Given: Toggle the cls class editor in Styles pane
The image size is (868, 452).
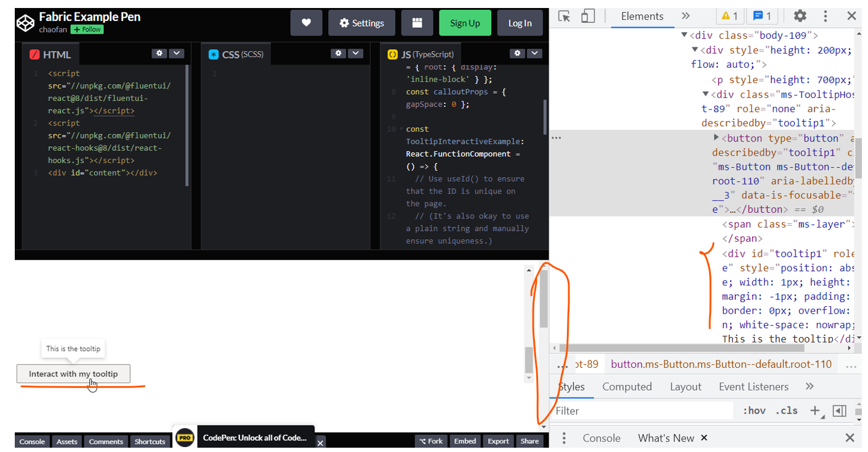Looking at the screenshot, I should (x=786, y=410).
